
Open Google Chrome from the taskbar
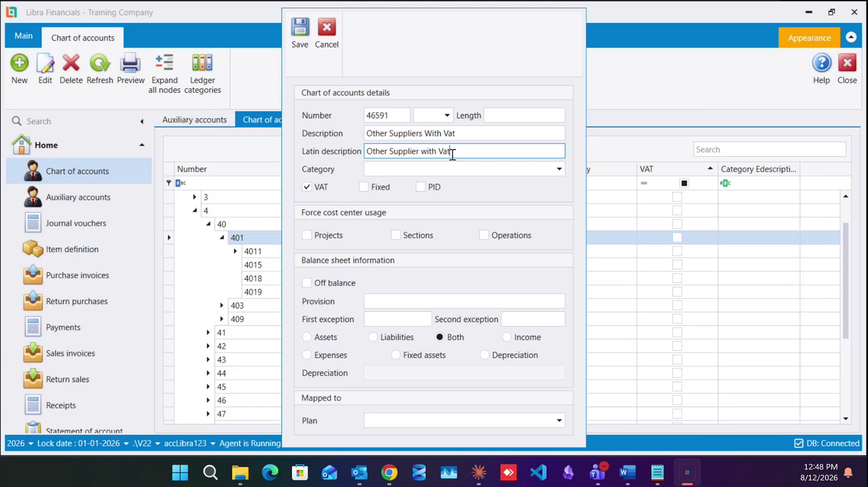[389, 472]
